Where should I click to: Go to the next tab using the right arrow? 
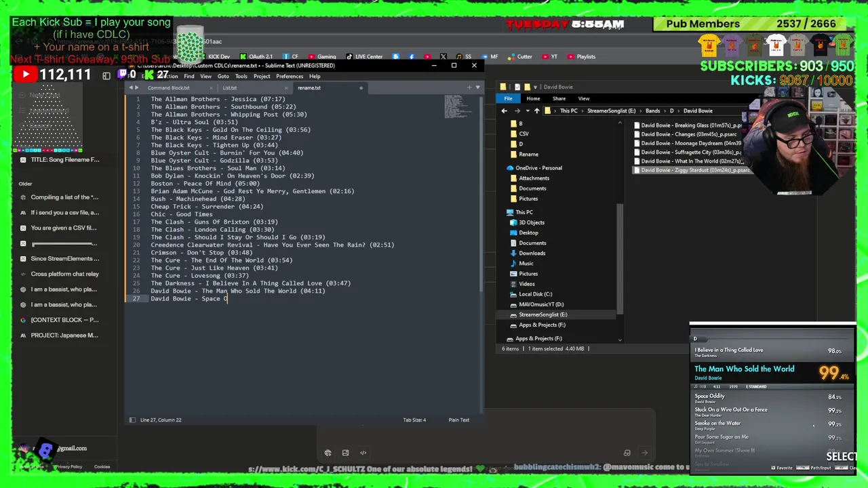tap(137, 87)
